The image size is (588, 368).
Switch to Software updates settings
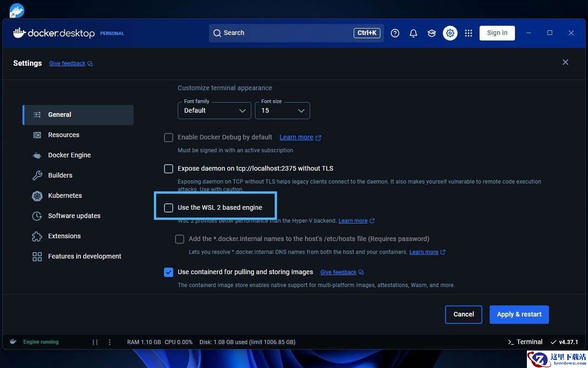tap(78, 216)
